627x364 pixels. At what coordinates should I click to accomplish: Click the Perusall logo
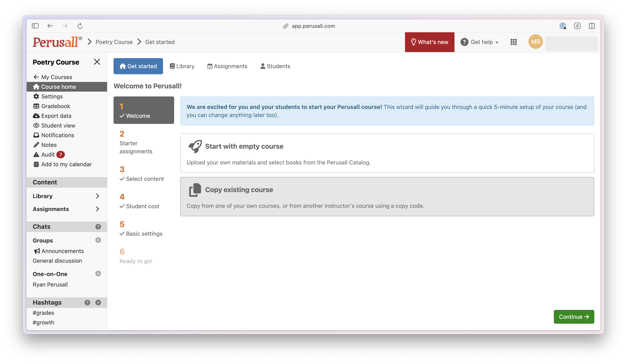click(58, 42)
